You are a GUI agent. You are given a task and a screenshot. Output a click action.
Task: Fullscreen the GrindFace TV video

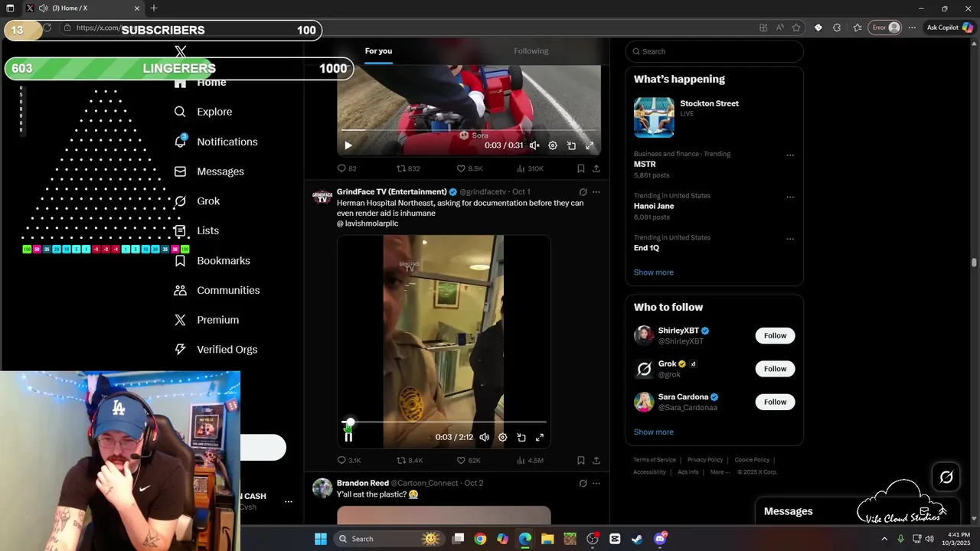coord(540,437)
